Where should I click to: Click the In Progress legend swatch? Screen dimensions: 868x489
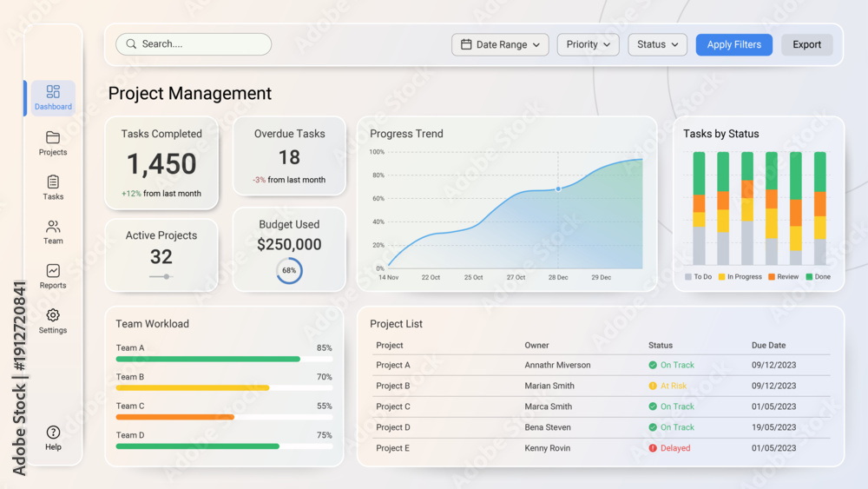[721, 276]
